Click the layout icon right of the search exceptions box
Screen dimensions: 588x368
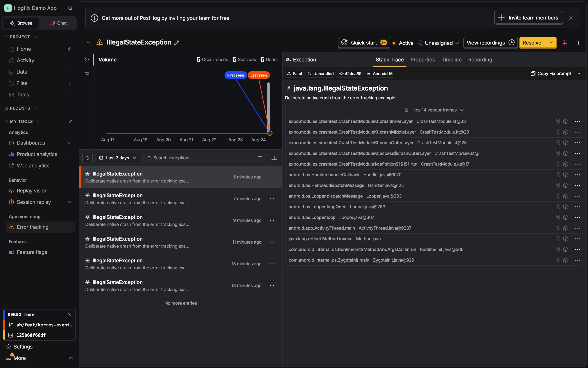pyautogui.click(x=274, y=158)
